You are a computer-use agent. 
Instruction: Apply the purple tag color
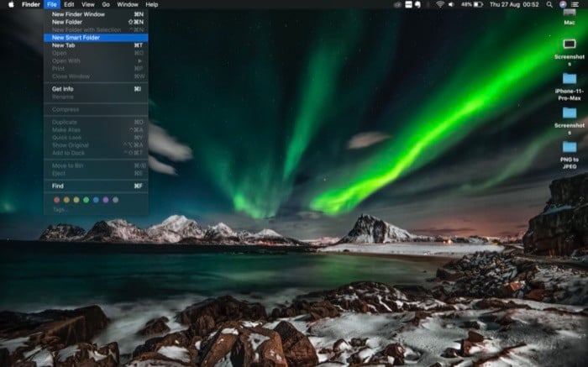(106, 200)
